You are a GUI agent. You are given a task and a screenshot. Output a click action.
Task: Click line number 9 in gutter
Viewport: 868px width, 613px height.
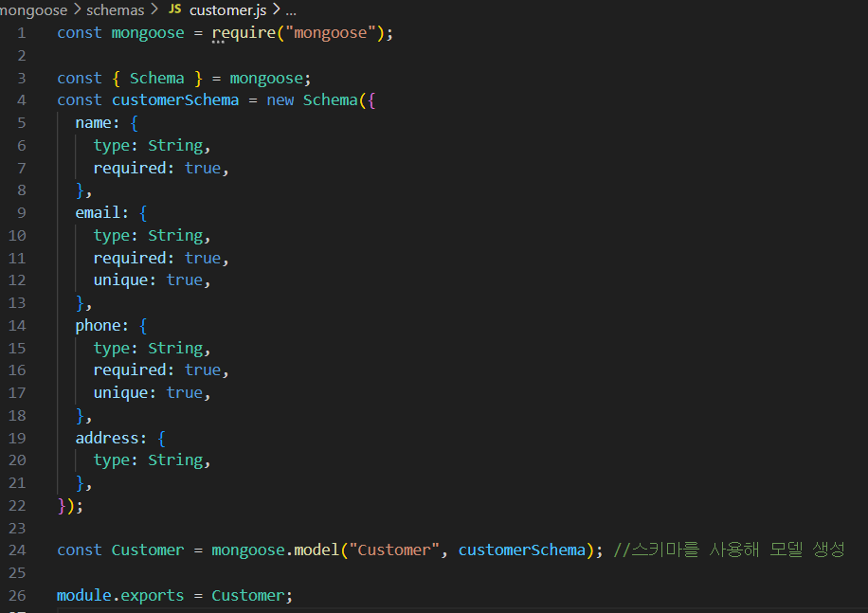22,213
